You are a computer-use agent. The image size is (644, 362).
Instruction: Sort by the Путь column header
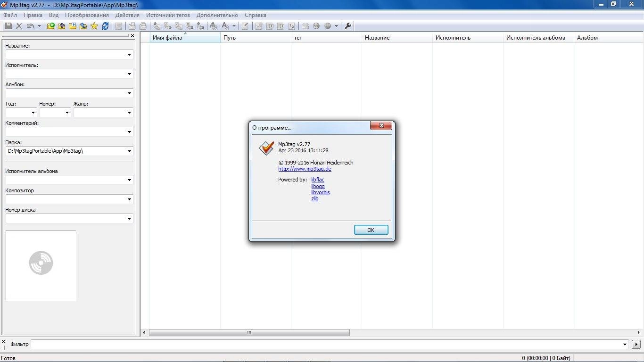coord(256,38)
